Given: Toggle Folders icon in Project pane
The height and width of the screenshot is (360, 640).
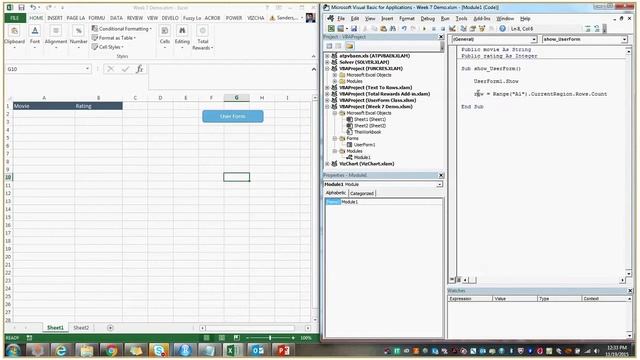Looking at the screenshot, I should pyautogui.click(x=349, y=46).
